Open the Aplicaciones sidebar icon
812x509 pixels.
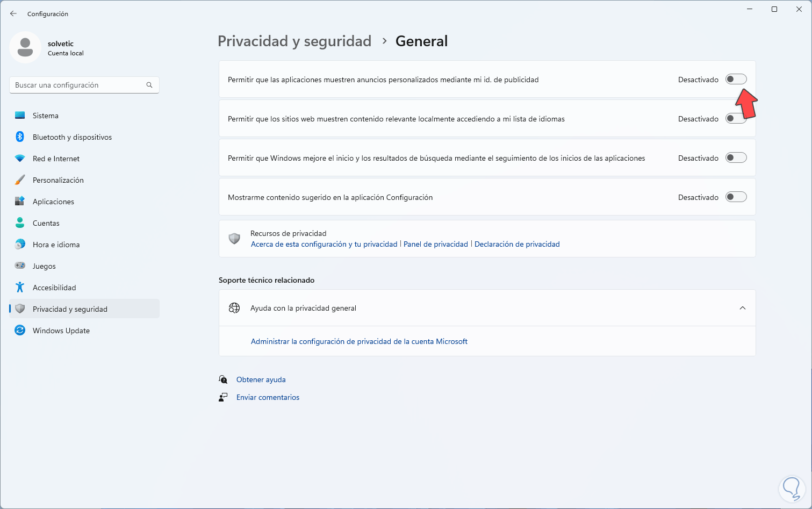click(x=20, y=202)
